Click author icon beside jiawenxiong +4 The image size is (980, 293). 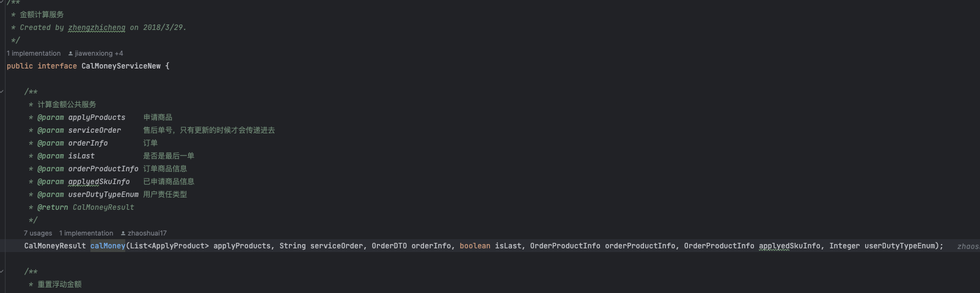[x=70, y=54]
